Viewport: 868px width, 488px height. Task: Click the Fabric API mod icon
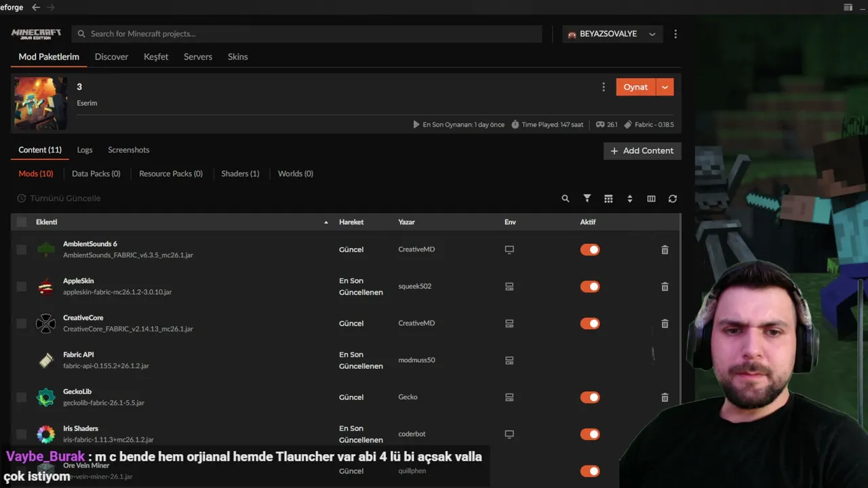45,361
